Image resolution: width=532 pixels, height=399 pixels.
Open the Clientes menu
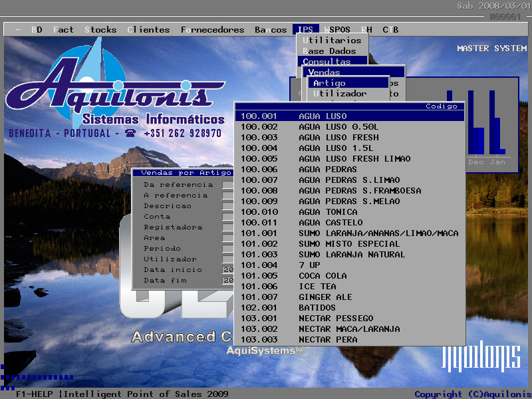click(x=148, y=30)
